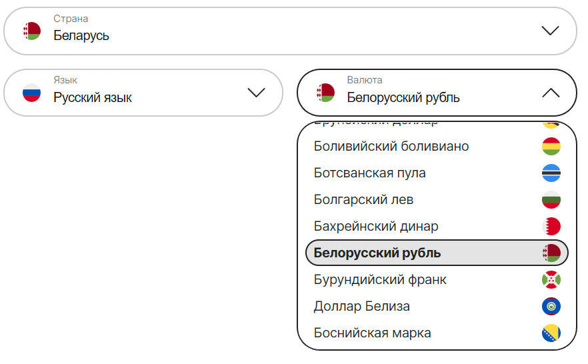Collapse the Валюта dropdown chevron

(551, 93)
